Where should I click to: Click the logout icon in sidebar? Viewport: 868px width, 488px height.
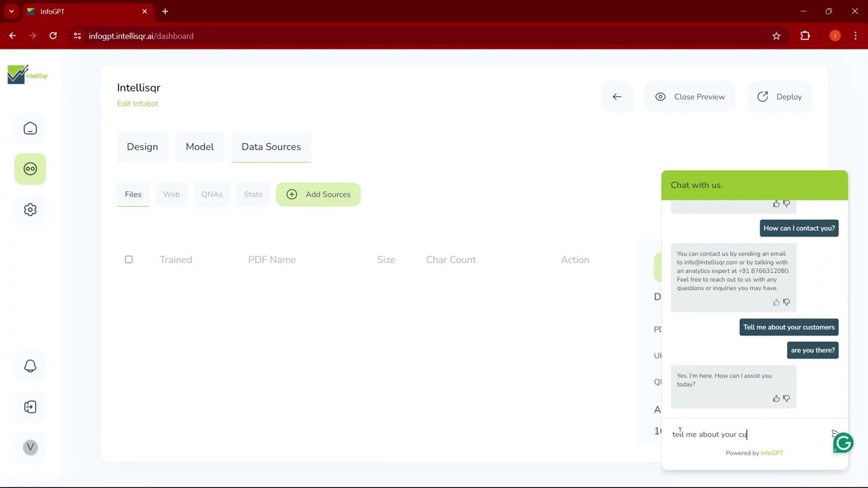point(30,407)
